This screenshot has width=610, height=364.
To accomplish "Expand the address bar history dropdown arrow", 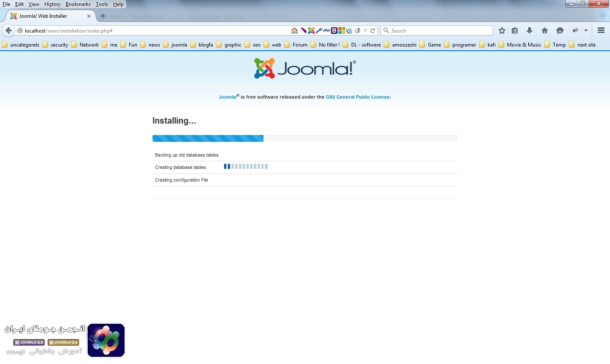I will click(x=365, y=30).
